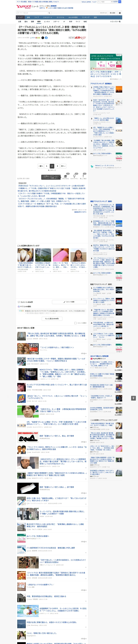The image size is (138, 644).
Task: Switch to the ランキング tab
Action: point(86,17)
